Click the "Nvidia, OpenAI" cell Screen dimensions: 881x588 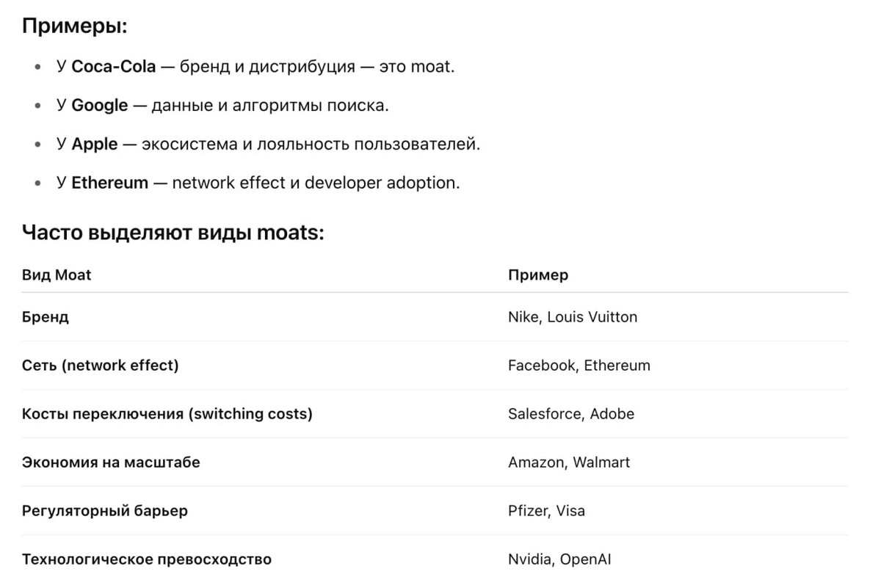[x=559, y=559]
